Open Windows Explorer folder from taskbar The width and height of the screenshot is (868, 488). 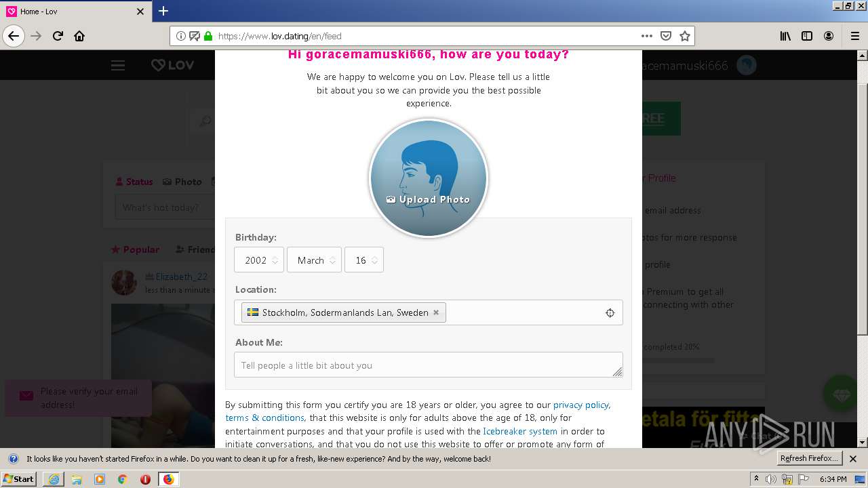point(77,479)
